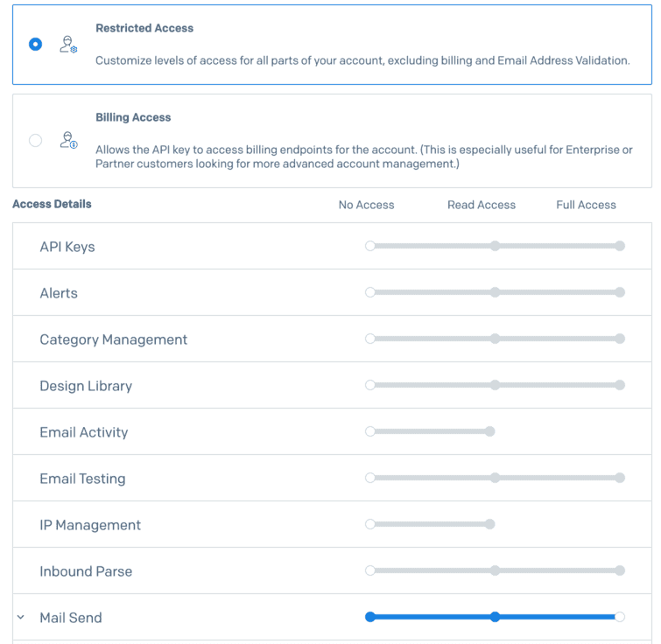Screen dimensions: 661x644
Task: Set Mail Send to Full Access
Action: [620, 617]
